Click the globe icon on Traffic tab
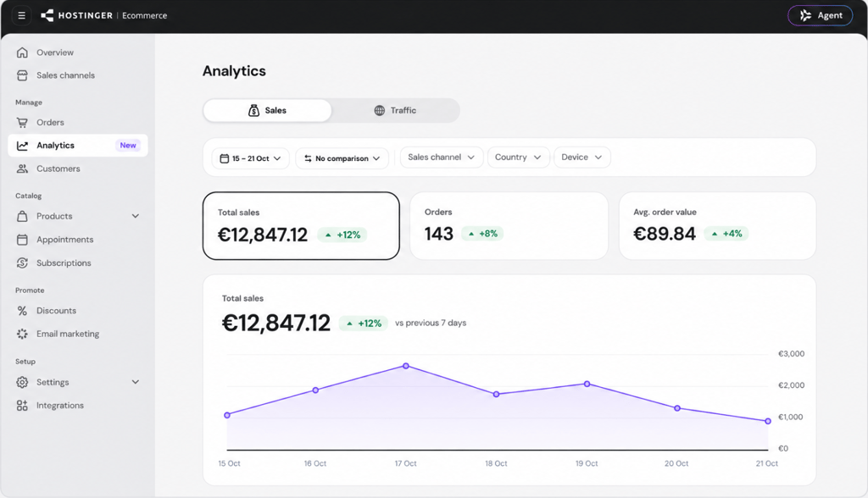Screen dimensions: 868x498 coord(379,111)
